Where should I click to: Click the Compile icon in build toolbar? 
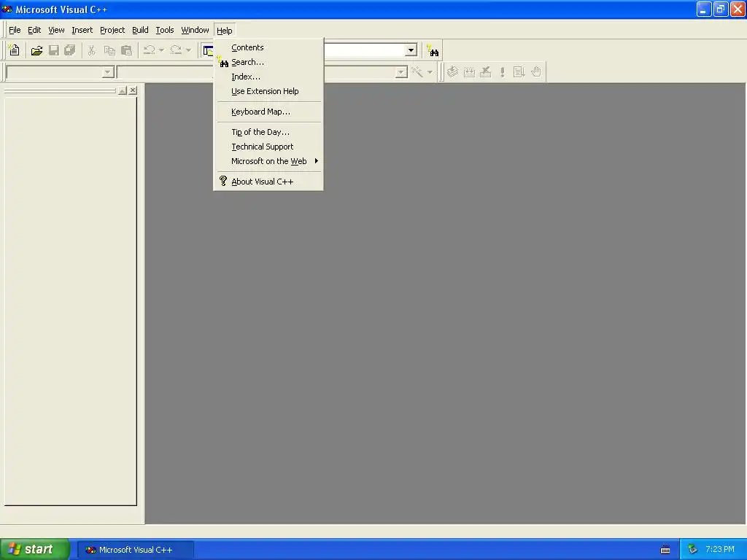452,72
